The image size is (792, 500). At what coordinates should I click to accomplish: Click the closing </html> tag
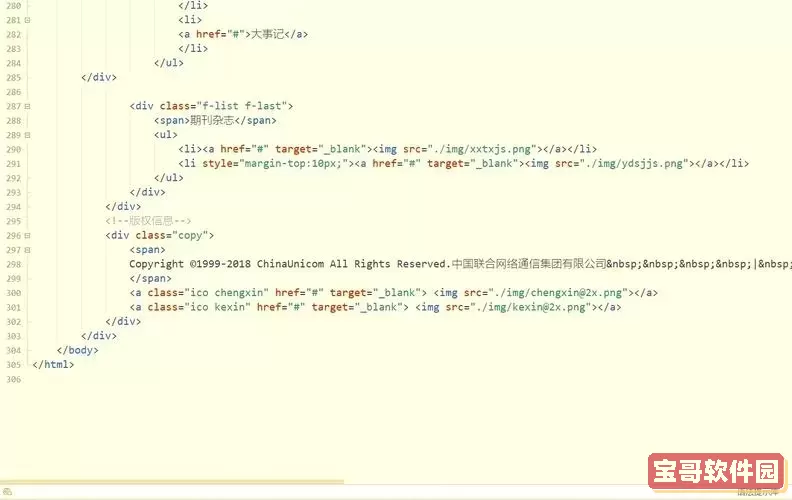pos(53,365)
